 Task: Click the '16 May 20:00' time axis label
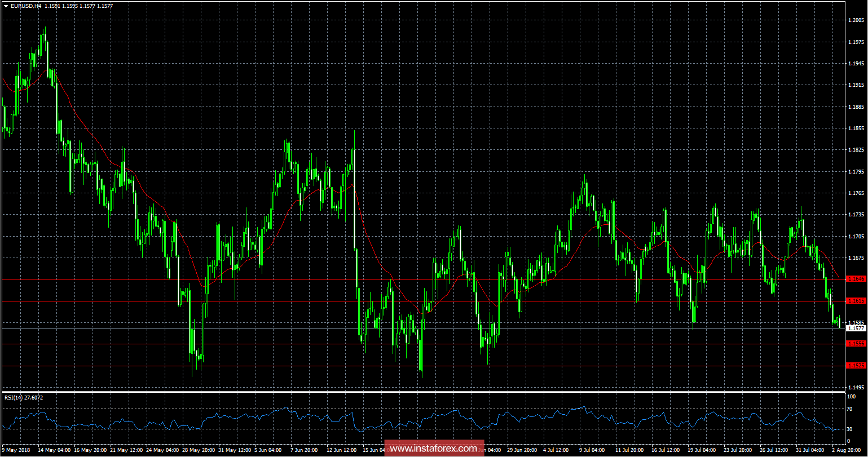tap(91, 451)
